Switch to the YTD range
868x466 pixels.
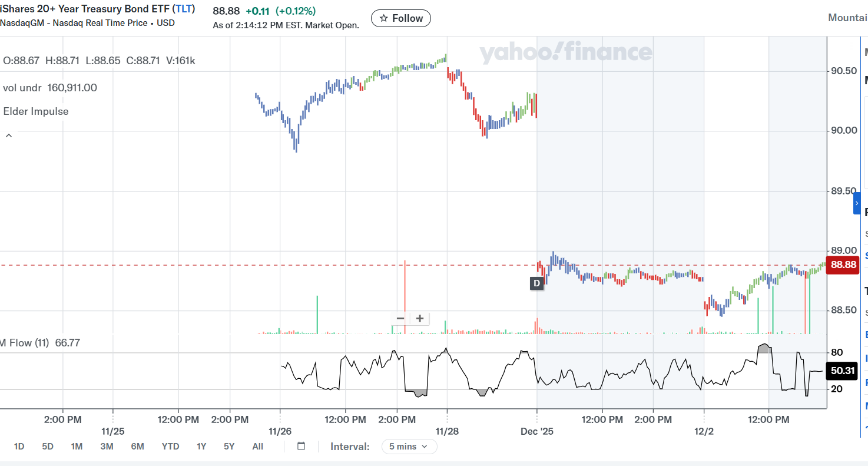[x=170, y=447]
